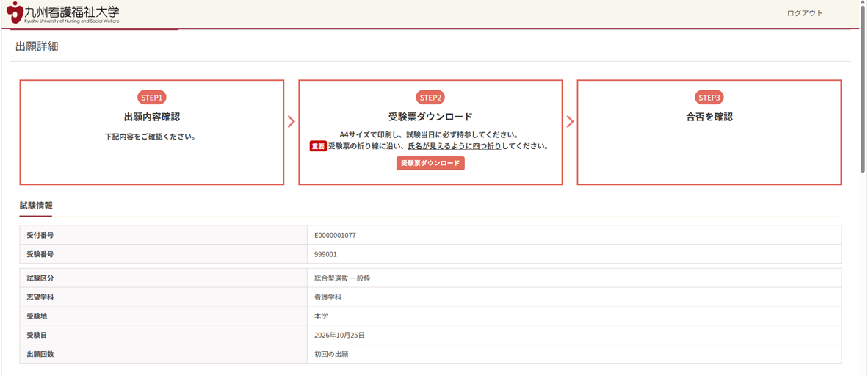This screenshot has width=868, height=376.
Task: Click the 出願詳細 page title
Action: click(37, 46)
